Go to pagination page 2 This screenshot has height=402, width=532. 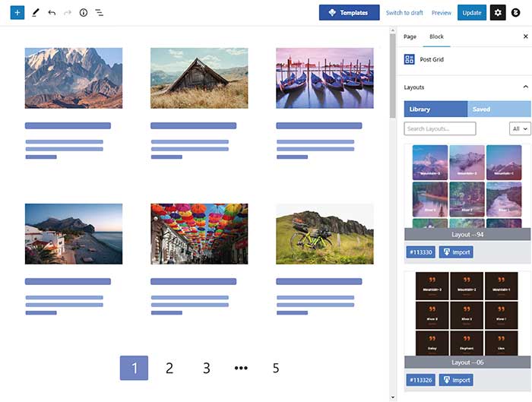169,369
